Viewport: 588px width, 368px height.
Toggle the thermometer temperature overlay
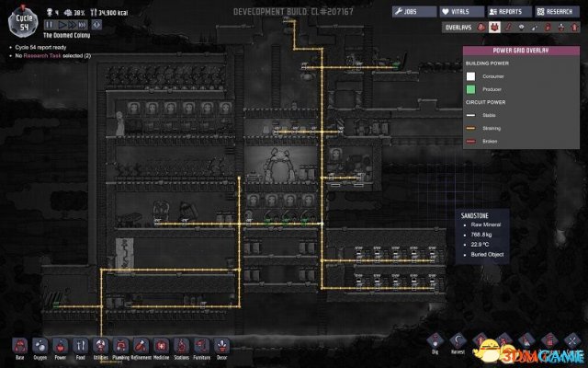pos(508,27)
